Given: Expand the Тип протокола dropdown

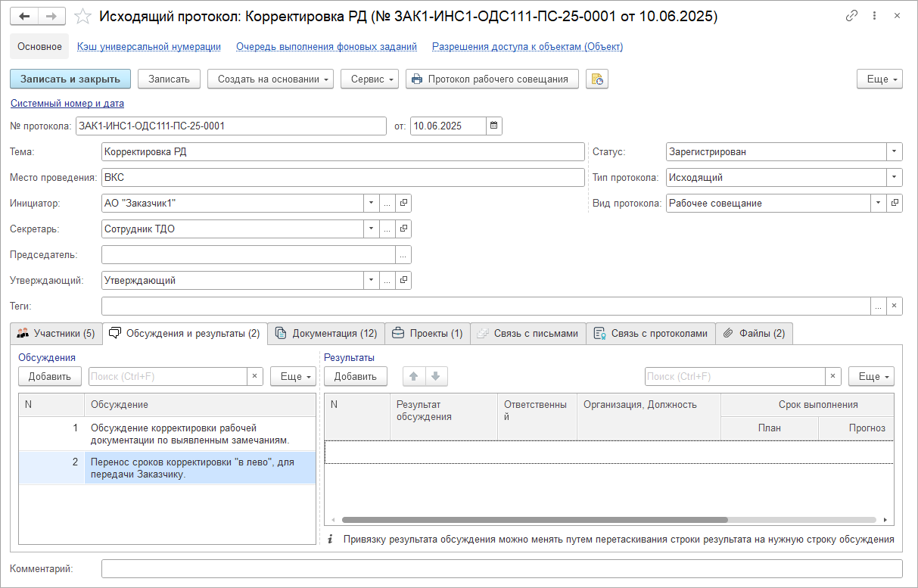Looking at the screenshot, I should click(x=894, y=178).
